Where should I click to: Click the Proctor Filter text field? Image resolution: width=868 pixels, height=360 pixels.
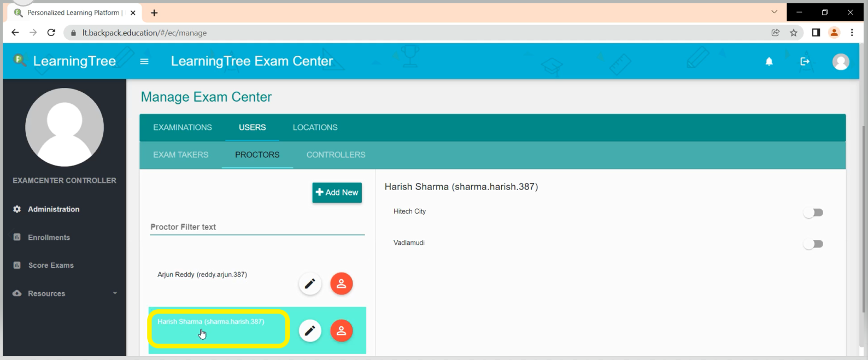point(257,227)
